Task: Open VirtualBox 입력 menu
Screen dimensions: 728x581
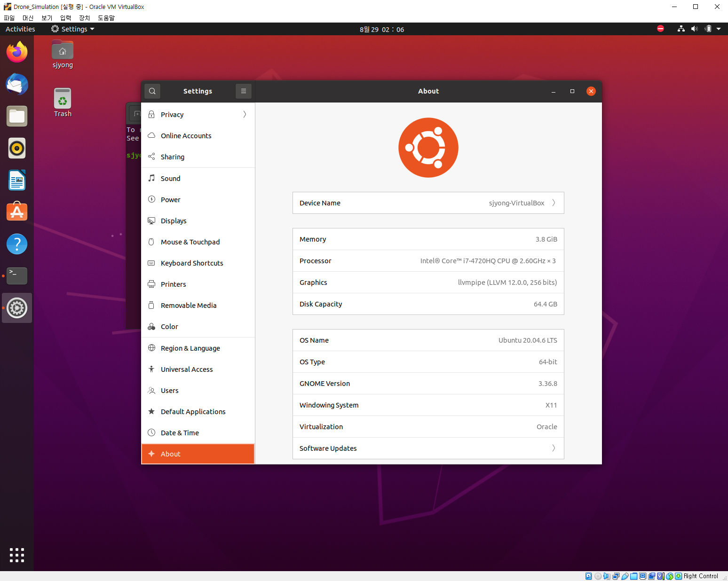Action: coord(66,18)
